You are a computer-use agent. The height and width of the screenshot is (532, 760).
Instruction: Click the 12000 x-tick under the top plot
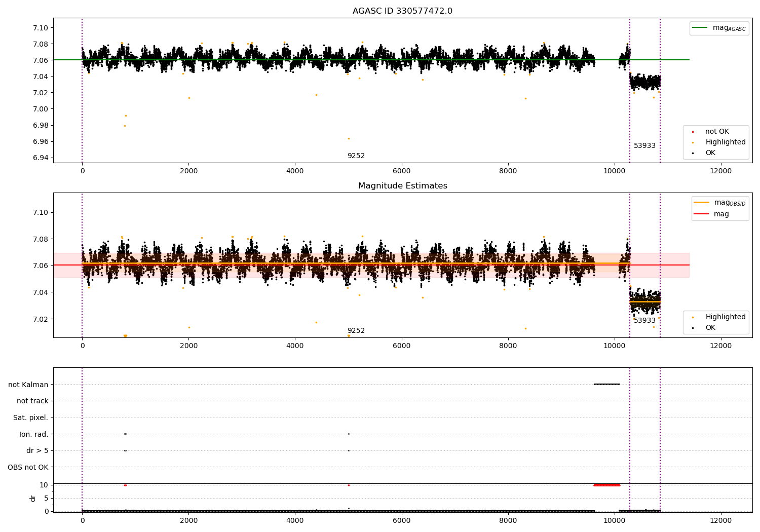pos(721,171)
